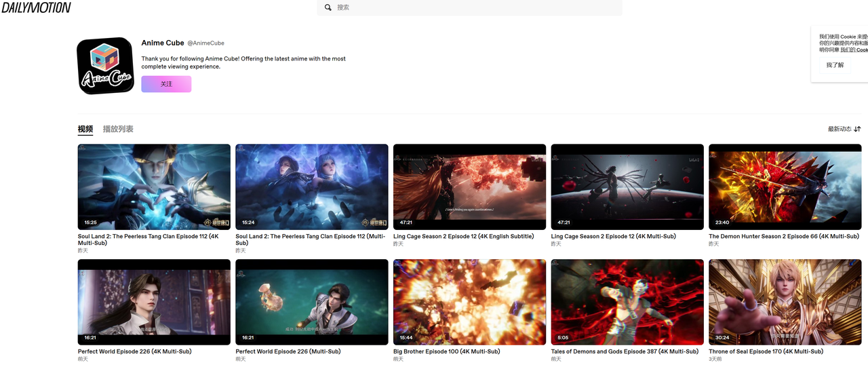Click the 关注 follow button
The image size is (868, 367).
(166, 84)
